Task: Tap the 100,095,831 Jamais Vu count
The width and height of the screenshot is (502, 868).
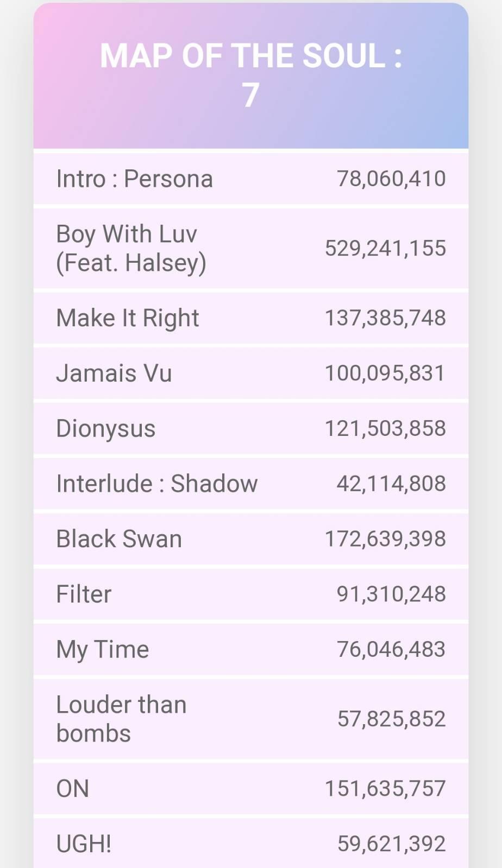Action: pyautogui.click(x=385, y=373)
